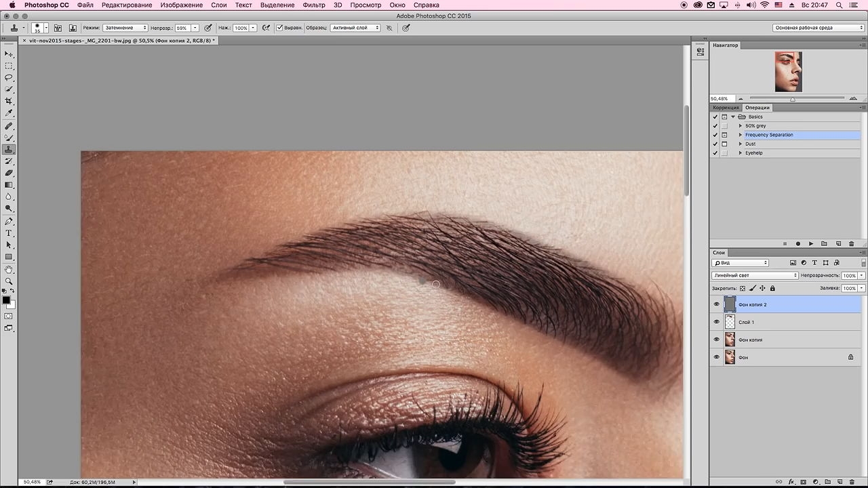Open the Clone Source panel from options bar
Image resolution: width=868 pixels, height=488 pixels.
tap(73, 28)
